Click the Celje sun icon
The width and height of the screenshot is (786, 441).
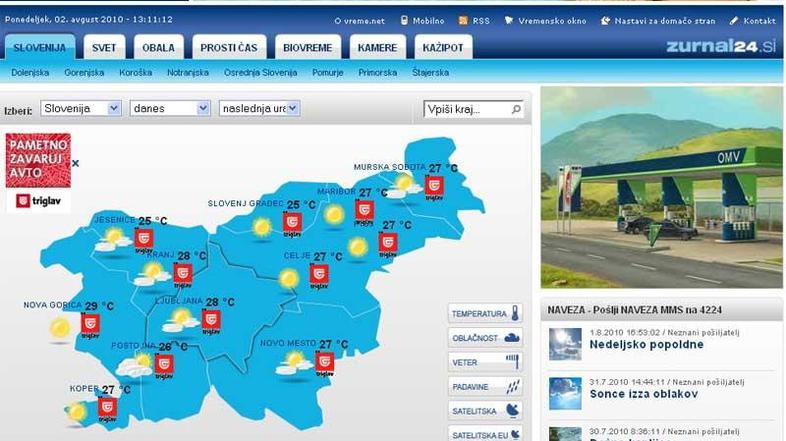(289, 279)
